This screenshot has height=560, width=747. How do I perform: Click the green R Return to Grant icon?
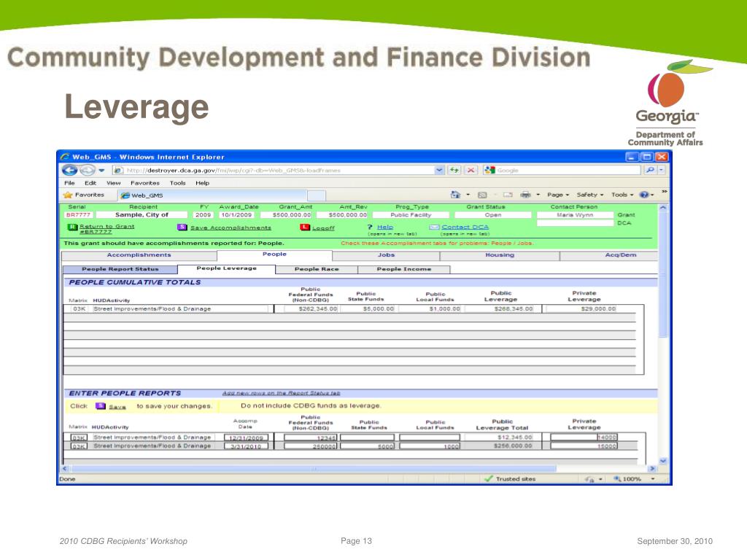tap(72, 227)
